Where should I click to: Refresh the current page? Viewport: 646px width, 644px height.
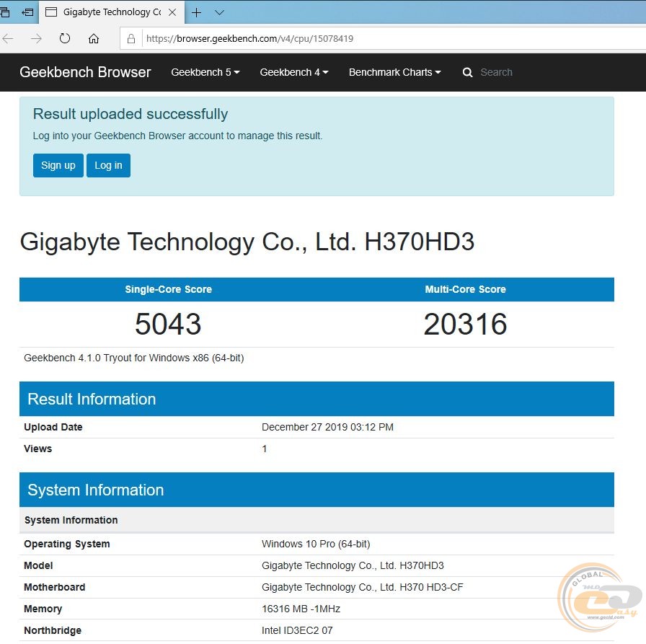65,39
